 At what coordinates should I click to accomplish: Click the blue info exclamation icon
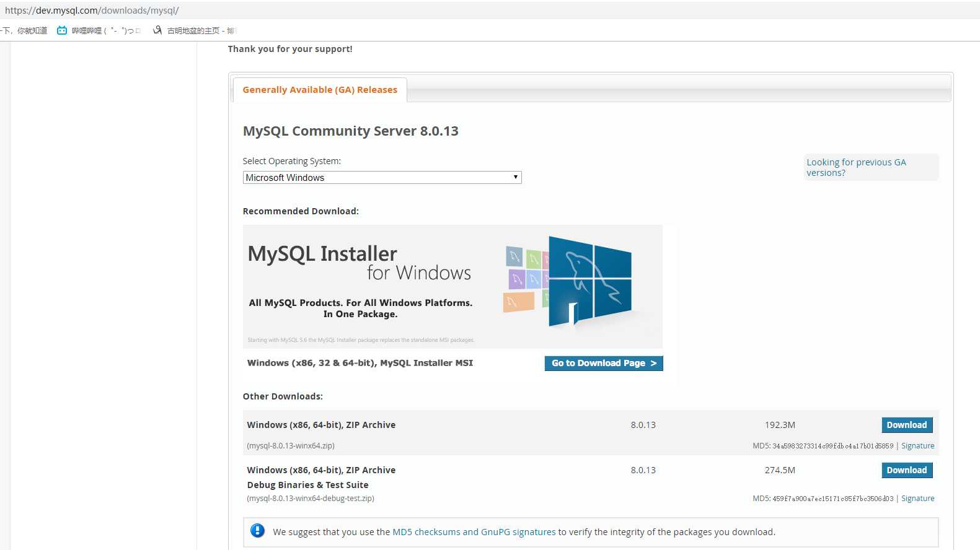pyautogui.click(x=257, y=531)
